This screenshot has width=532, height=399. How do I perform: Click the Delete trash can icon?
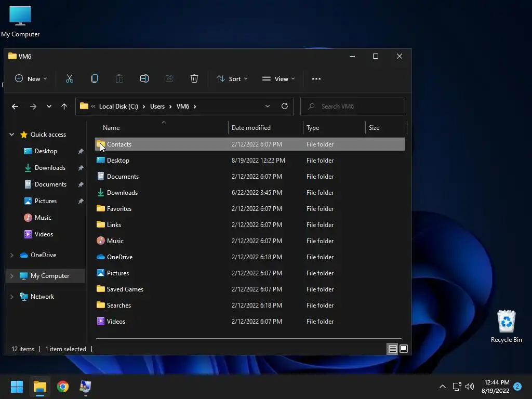(194, 79)
